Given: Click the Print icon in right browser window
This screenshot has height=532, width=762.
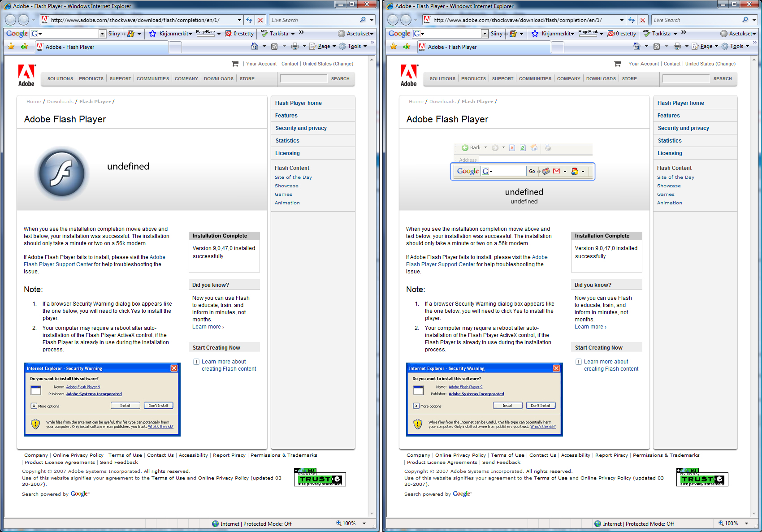Looking at the screenshot, I should 677,46.
